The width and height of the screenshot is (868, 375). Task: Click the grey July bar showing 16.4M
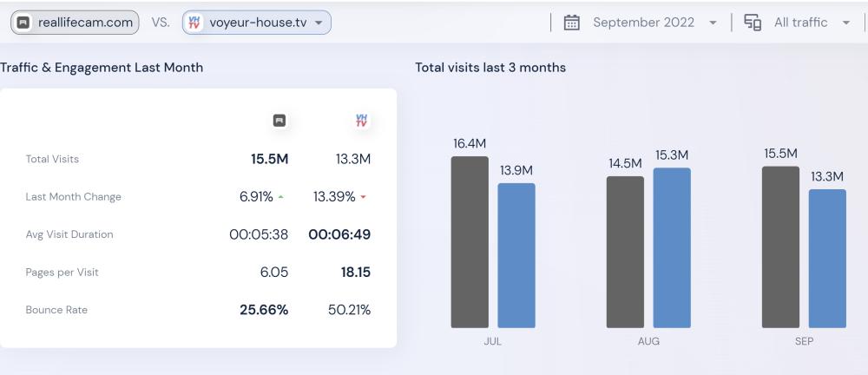[470, 242]
